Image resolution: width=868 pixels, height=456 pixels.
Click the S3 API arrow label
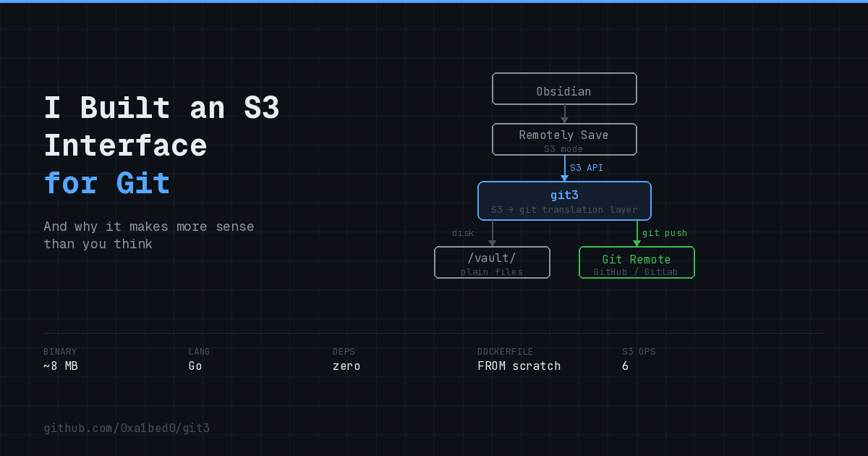tap(587, 167)
